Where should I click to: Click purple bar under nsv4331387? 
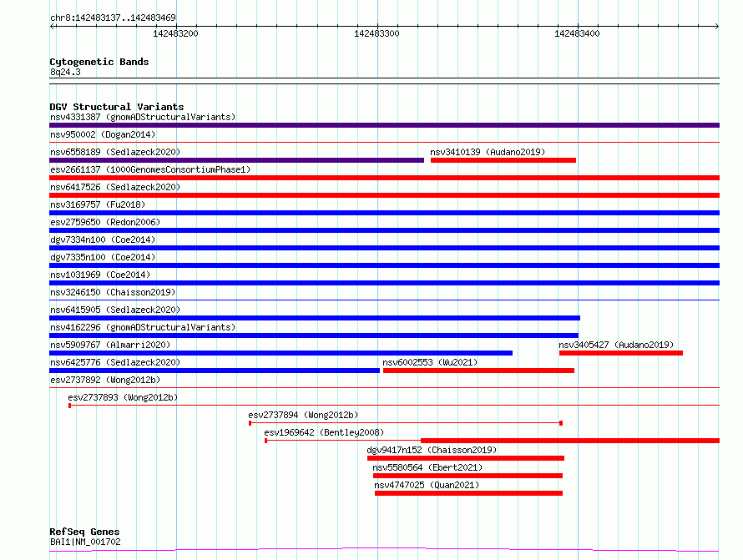[x=384, y=125]
